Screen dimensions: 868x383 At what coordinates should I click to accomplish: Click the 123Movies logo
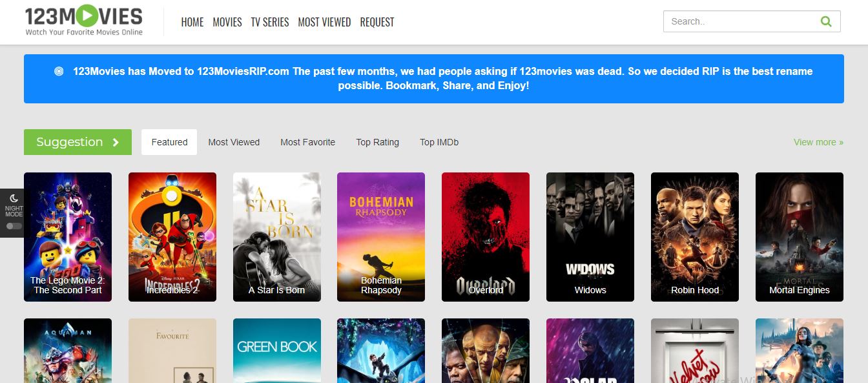[x=84, y=21]
